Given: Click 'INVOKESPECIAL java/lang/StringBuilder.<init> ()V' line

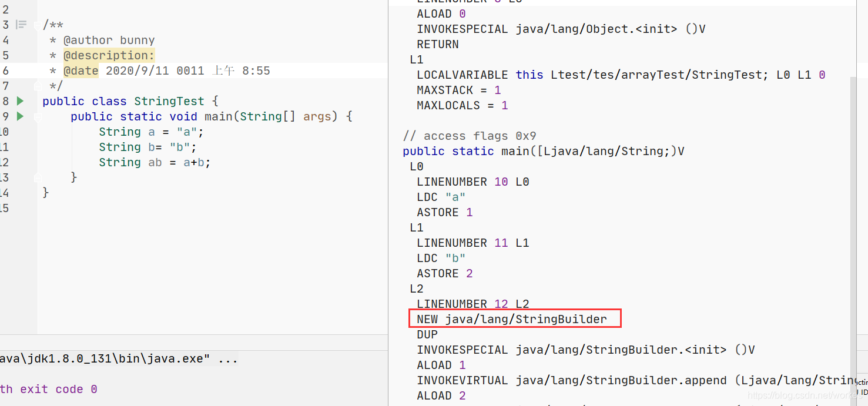Looking at the screenshot, I should click(x=586, y=350).
